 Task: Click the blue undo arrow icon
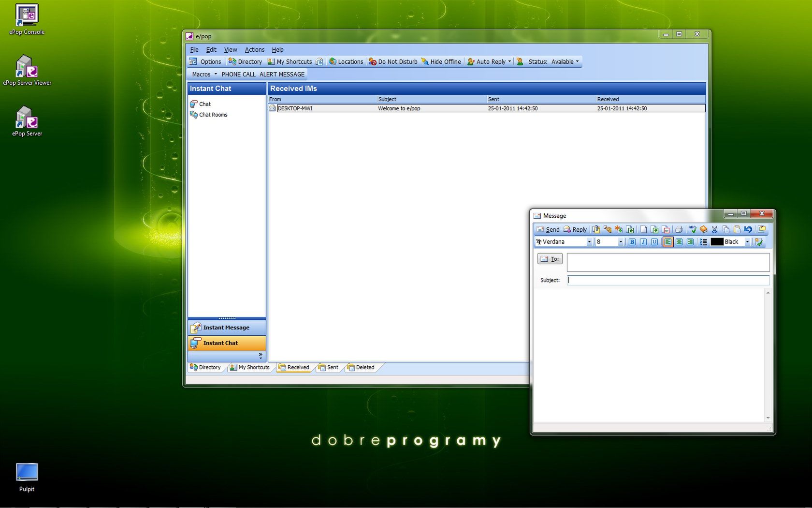(748, 229)
